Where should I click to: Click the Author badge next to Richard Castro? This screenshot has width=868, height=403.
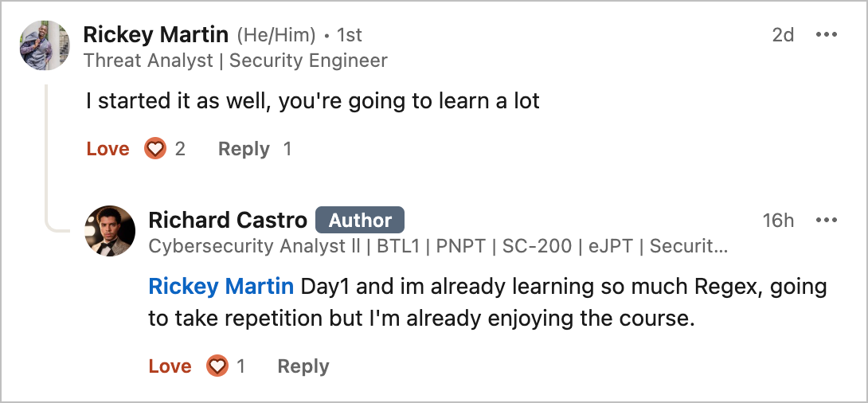coord(360,221)
